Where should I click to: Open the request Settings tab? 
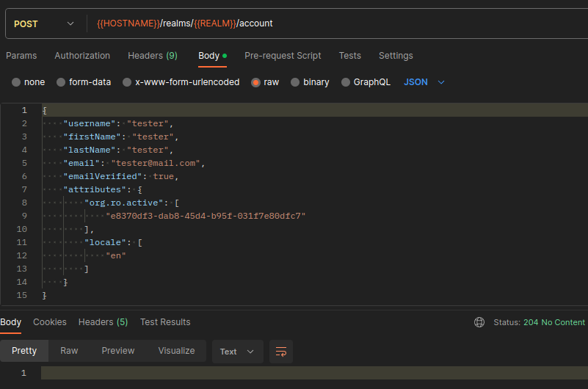(x=396, y=56)
